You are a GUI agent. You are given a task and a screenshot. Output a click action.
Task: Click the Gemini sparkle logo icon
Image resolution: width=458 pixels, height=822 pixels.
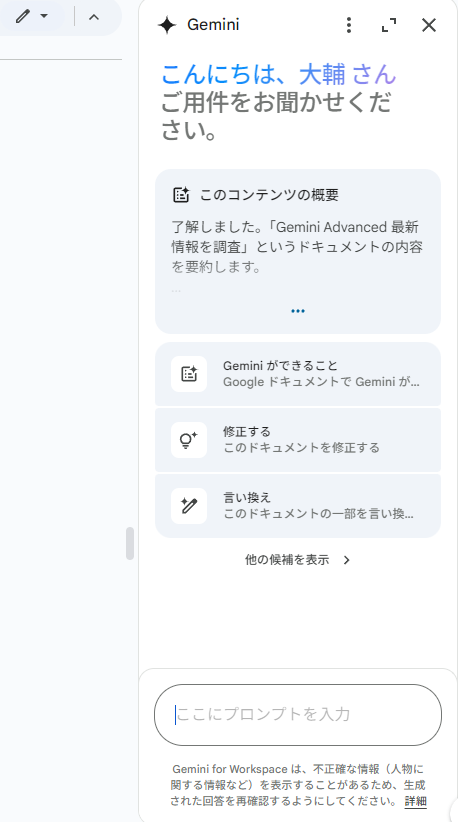click(167, 25)
